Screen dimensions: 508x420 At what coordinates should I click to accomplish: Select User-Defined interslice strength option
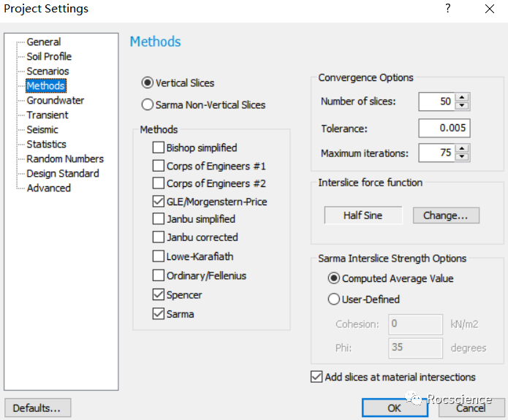pyautogui.click(x=334, y=299)
